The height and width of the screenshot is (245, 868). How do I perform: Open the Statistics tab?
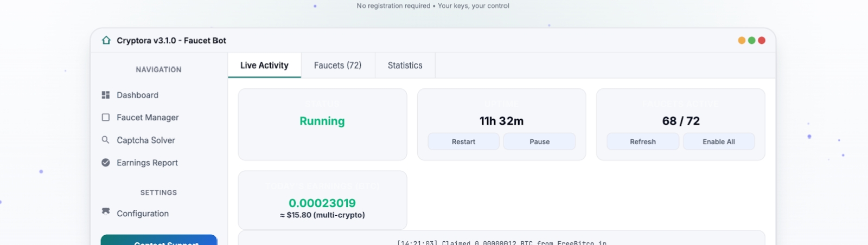(x=405, y=66)
